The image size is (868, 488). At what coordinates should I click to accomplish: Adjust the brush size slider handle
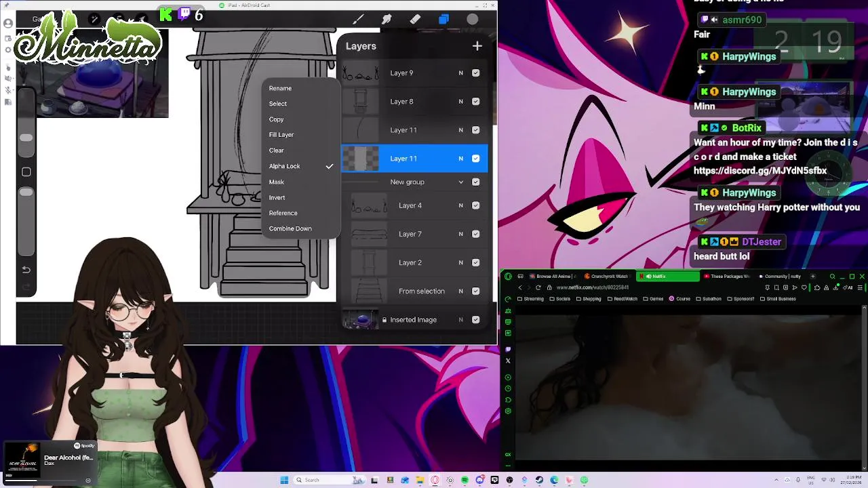tap(26, 138)
